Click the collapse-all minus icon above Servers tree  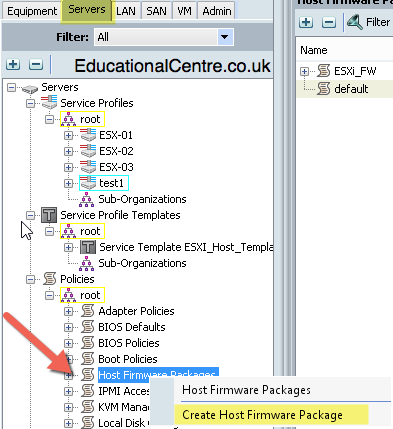point(36,64)
